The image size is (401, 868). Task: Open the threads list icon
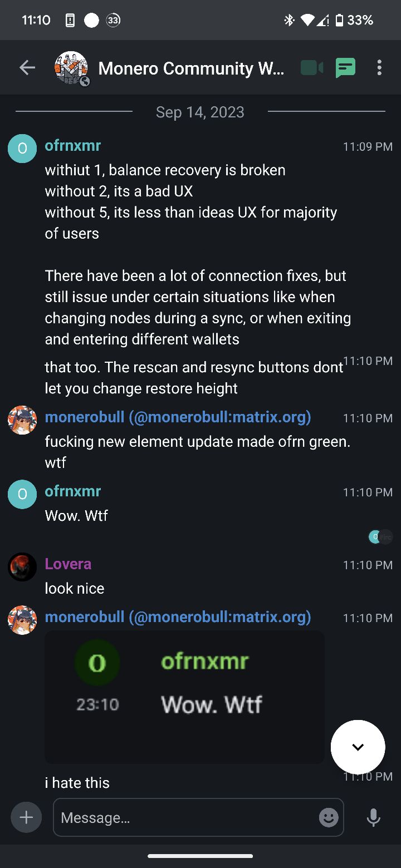coord(345,68)
